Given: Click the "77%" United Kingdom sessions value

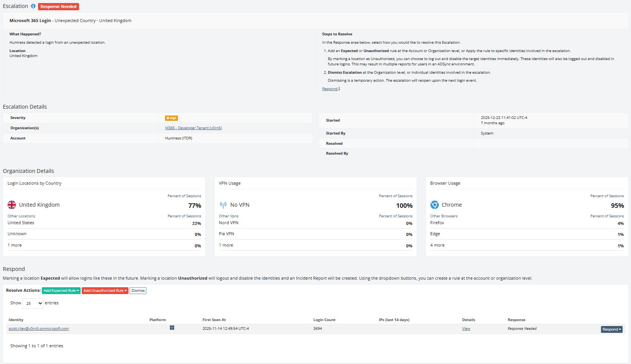Looking at the screenshot, I should tap(195, 206).
